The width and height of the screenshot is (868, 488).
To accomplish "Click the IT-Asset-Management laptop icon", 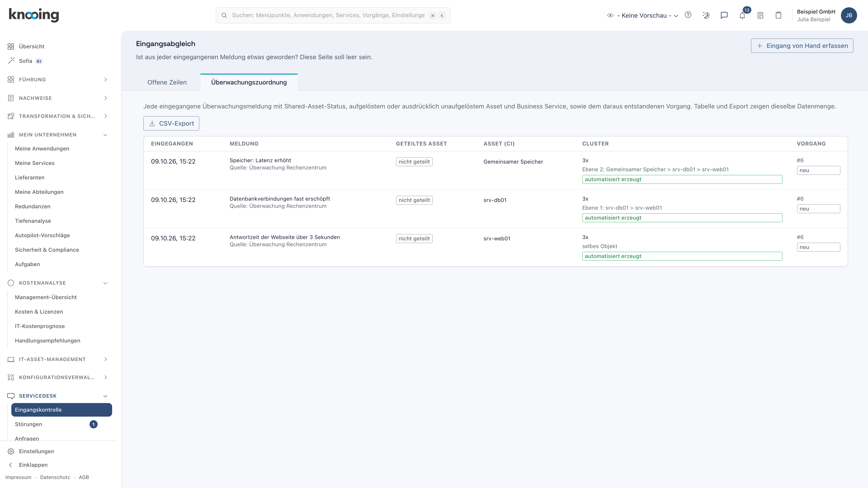I will coord(11,359).
